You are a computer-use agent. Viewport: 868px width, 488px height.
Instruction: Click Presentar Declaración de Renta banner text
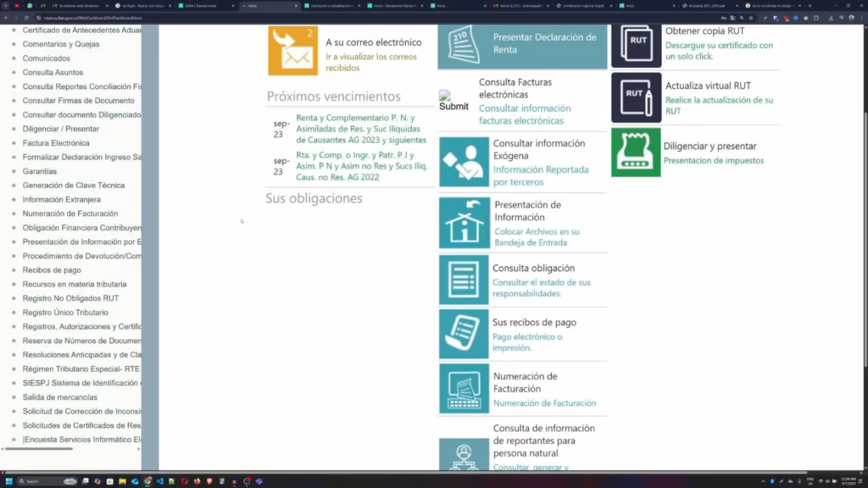[x=545, y=43]
